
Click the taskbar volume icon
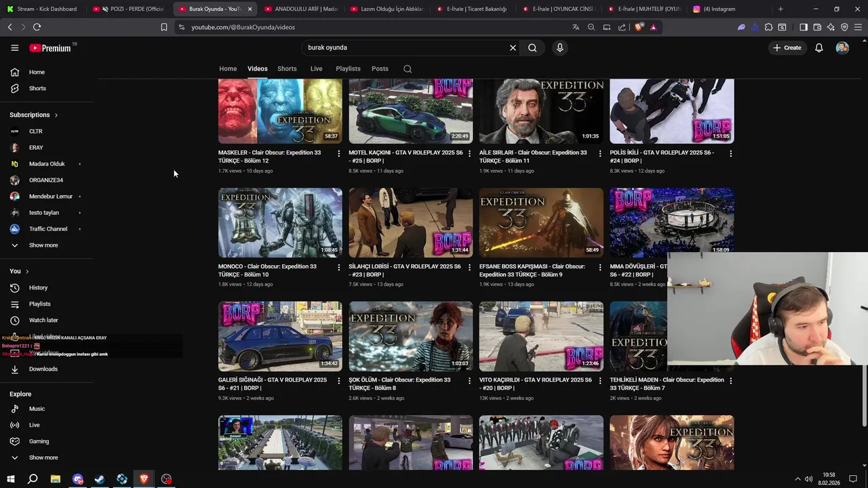[808, 479]
